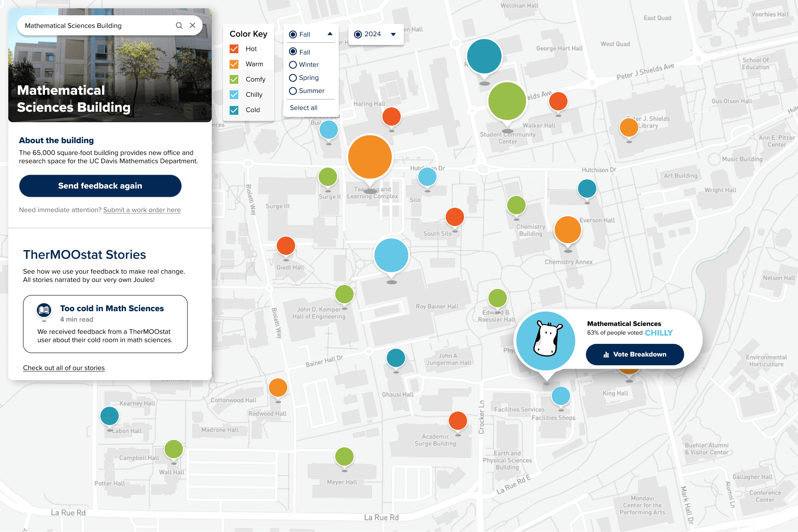This screenshot has height=532, width=798.
Task: Click the Color Key heading
Action: (248, 34)
